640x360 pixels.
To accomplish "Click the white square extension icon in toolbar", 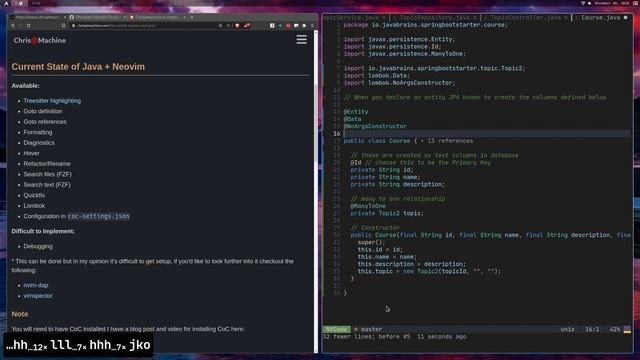I will point(272,26).
